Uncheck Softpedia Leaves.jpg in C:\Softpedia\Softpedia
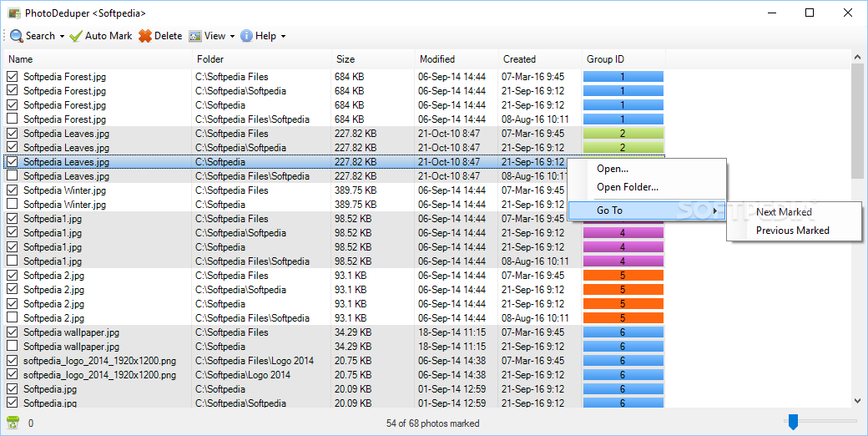Viewport: 868px width, 436px height. 13,147
